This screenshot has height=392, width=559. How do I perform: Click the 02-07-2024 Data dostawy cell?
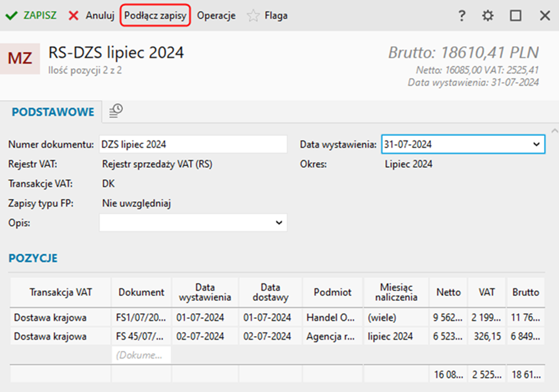[271, 336]
